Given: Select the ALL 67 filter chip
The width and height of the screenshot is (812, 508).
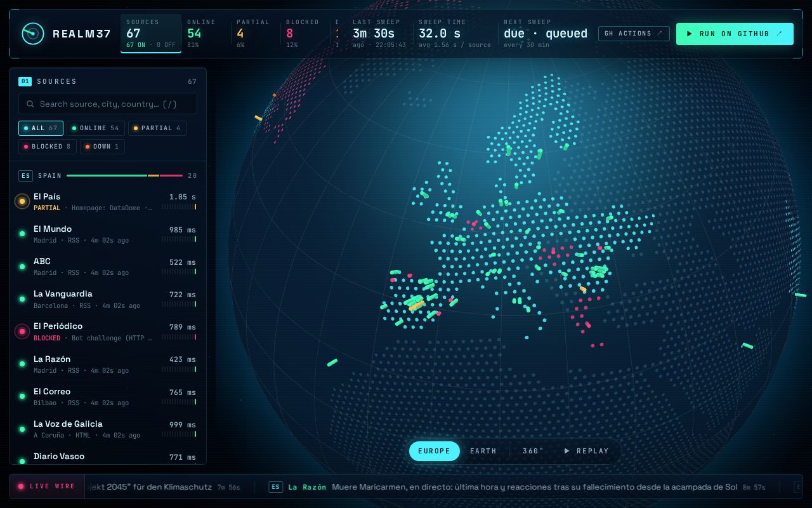Looking at the screenshot, I should pos(41,128).
